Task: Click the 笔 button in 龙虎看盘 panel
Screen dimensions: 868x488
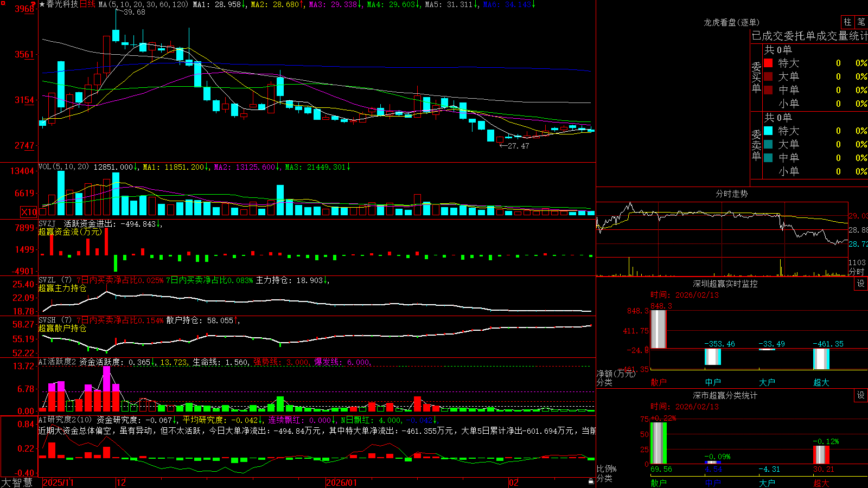Action: [x=861, y=22]
